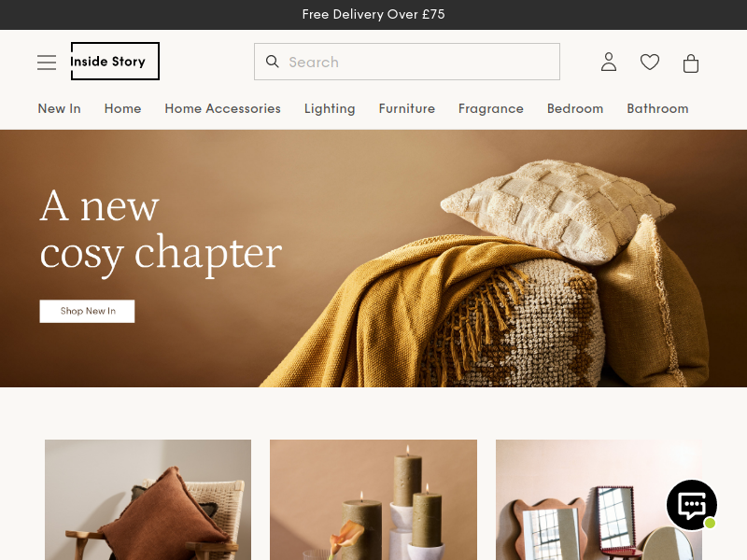Open the hamburger menu icon
This screenshot has width=747, height=560.
(47, 63)
